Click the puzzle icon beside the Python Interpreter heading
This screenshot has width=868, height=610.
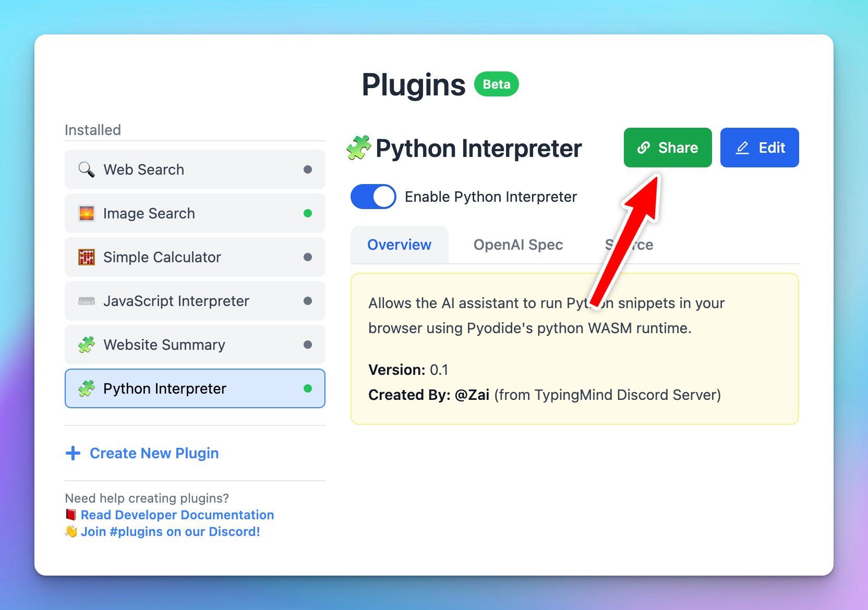point(358,148)
